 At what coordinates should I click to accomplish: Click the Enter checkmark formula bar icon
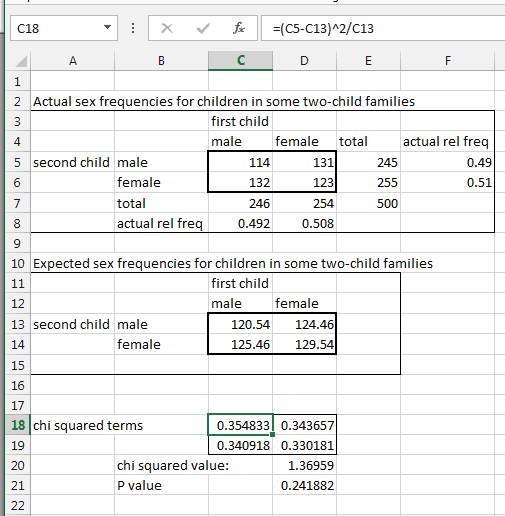[203, 28]
